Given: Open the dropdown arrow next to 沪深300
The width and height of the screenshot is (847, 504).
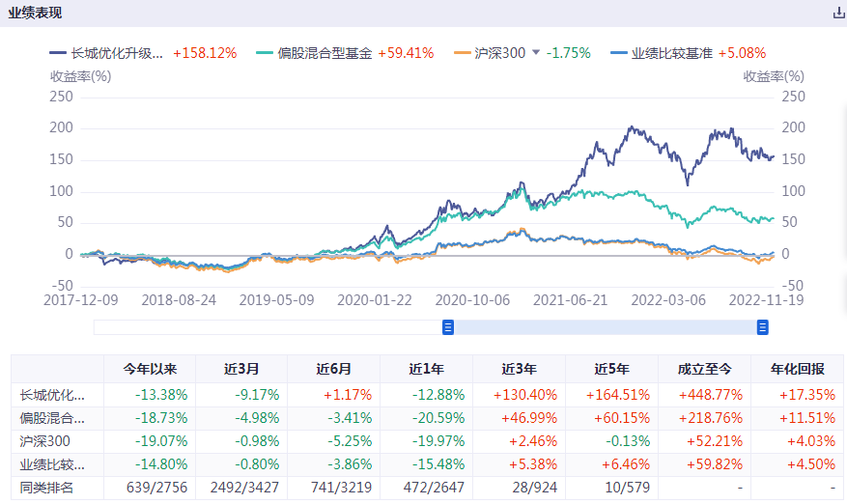Looking at the screenshot, I should 536,53.
